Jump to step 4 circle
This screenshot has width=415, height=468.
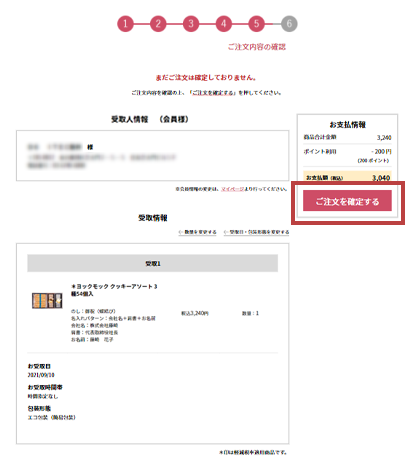(224, 24)
